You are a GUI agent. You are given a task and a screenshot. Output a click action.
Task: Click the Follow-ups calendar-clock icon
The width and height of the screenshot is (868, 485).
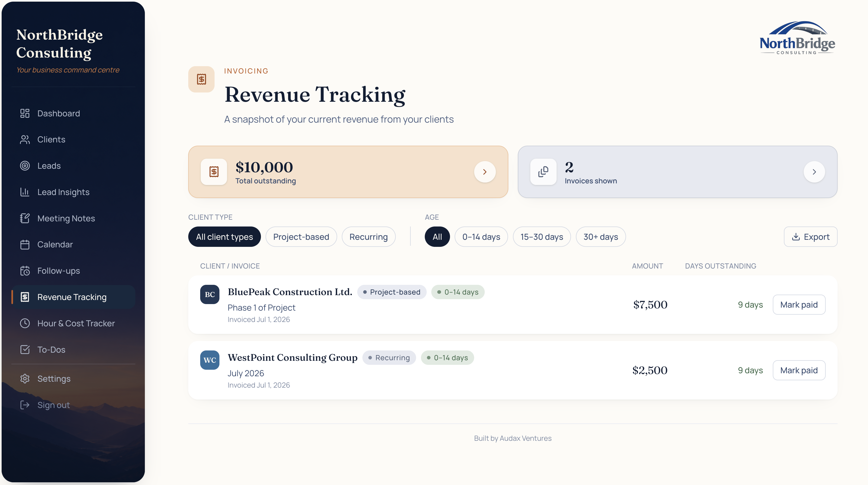tap(25, 271)
